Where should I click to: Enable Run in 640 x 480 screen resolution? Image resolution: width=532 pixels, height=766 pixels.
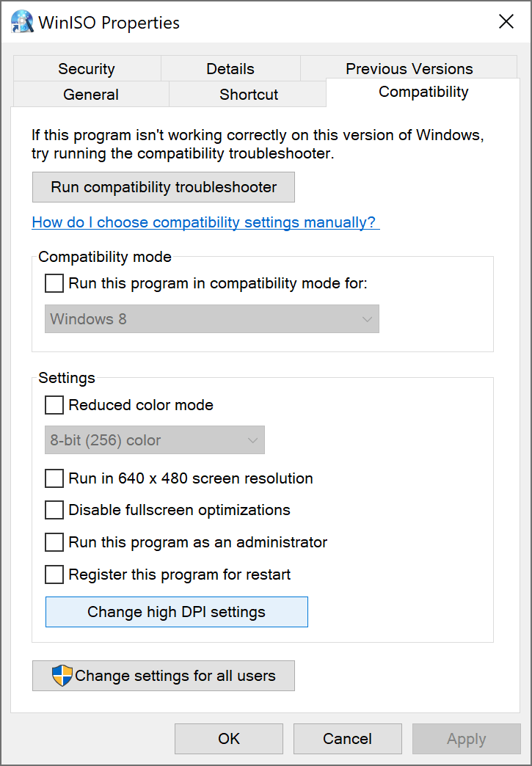click(54, 478)
